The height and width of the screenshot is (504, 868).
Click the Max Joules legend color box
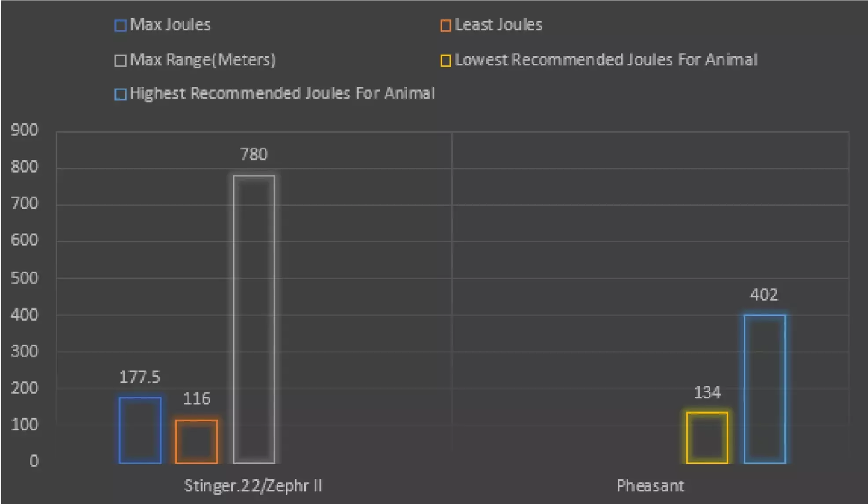pyautogui.click(x=120, y=26)
